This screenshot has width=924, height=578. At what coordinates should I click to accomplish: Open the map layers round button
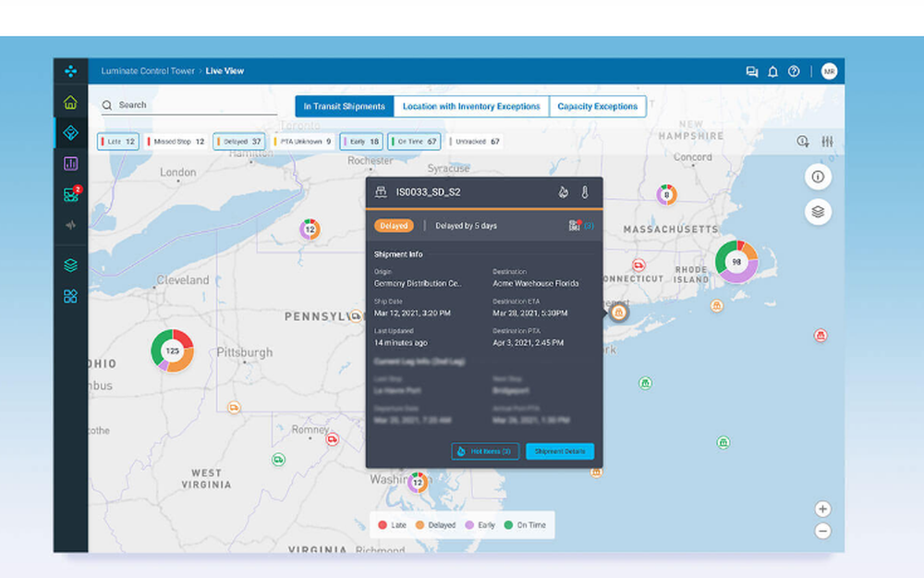818,211
